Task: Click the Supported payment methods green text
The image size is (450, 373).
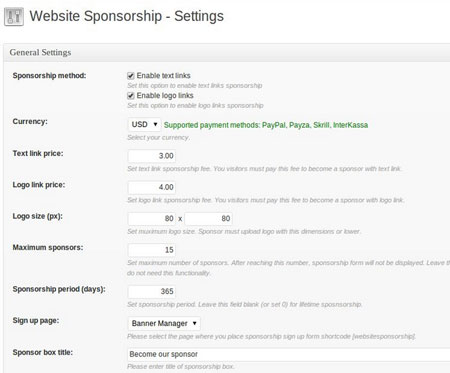Action: coord(266,125)
